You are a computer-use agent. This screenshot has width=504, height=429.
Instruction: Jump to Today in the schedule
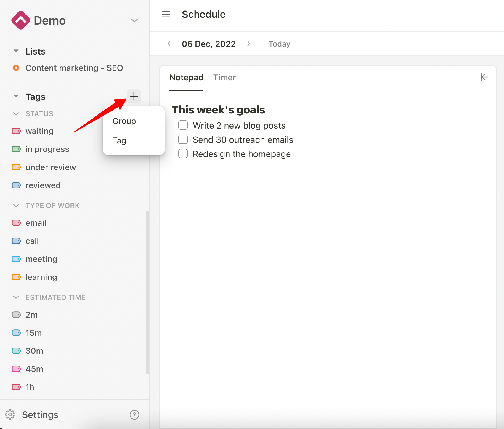[x=279, y=44]
